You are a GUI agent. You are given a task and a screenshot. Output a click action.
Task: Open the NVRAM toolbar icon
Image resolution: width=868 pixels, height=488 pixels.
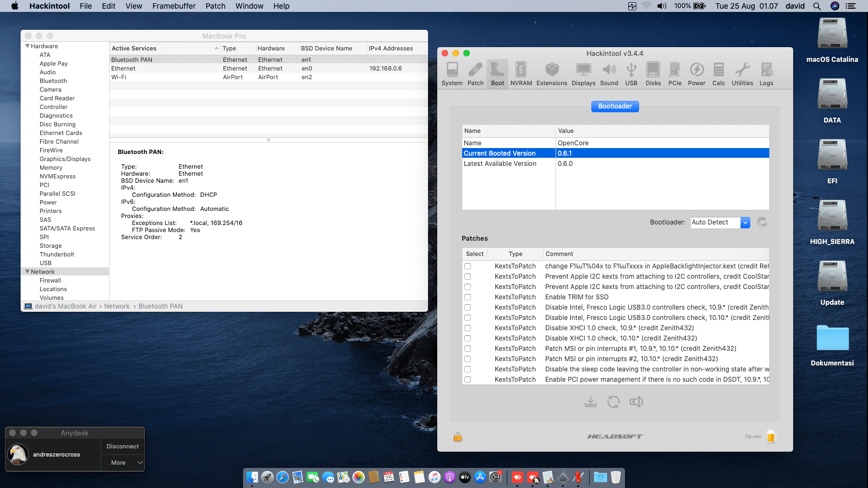521,74
